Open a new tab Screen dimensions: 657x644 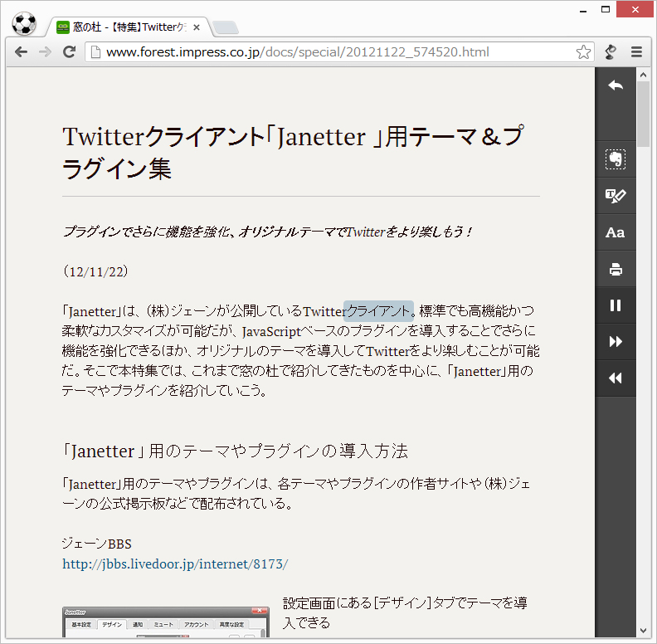[226, 27]
